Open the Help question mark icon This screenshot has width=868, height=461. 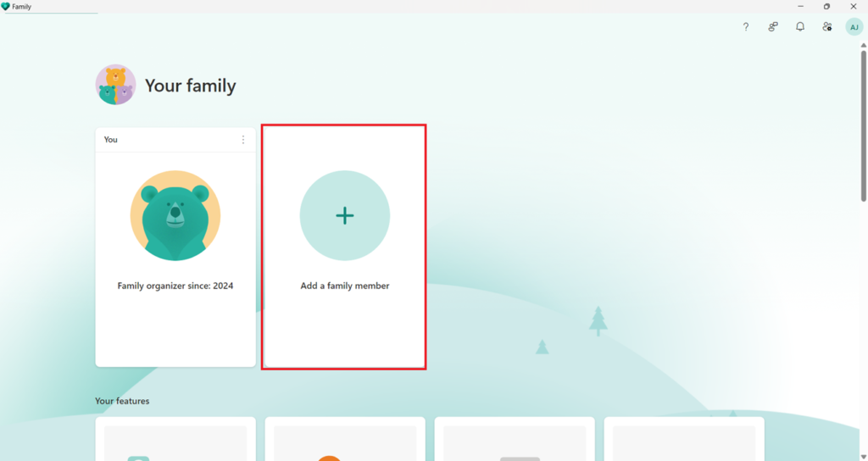[x=746, y=26]
